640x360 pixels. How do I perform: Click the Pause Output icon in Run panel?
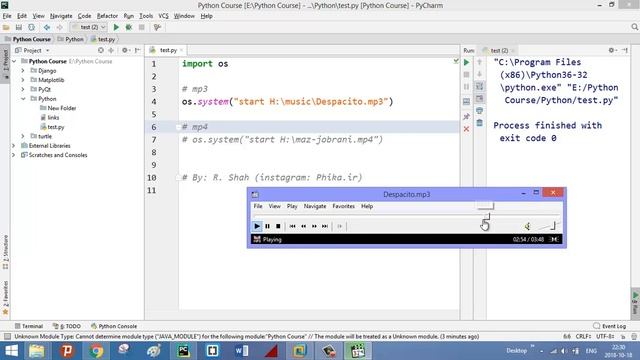pos(467,87)
